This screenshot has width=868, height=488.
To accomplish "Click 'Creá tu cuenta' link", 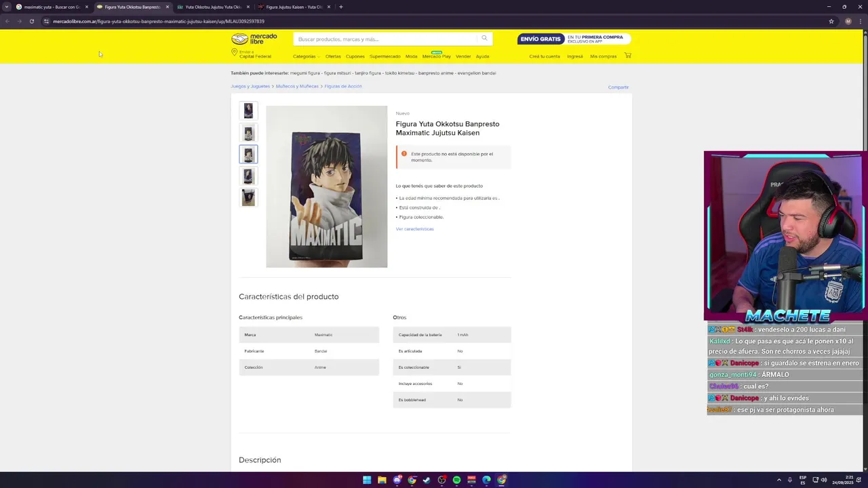I will pos(545,56).
